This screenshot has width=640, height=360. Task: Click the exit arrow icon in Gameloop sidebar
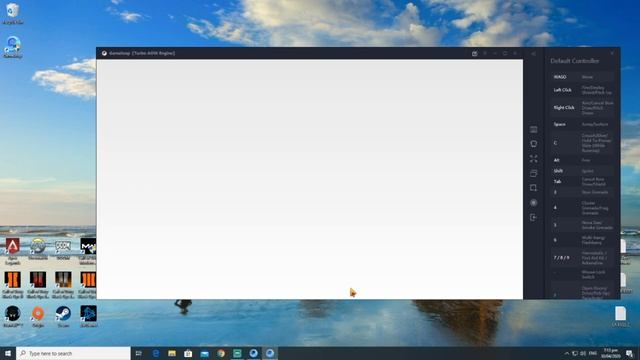[x=533, y=217]
